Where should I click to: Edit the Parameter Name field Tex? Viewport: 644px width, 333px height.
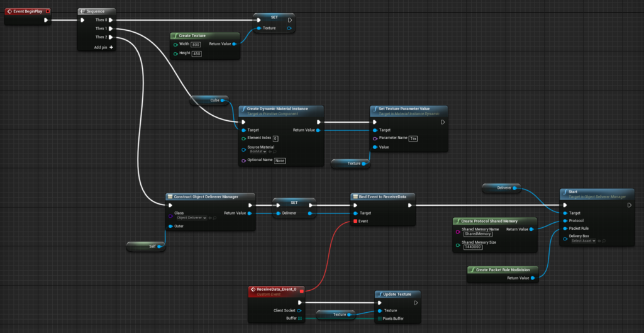click(x=414, y=138)
